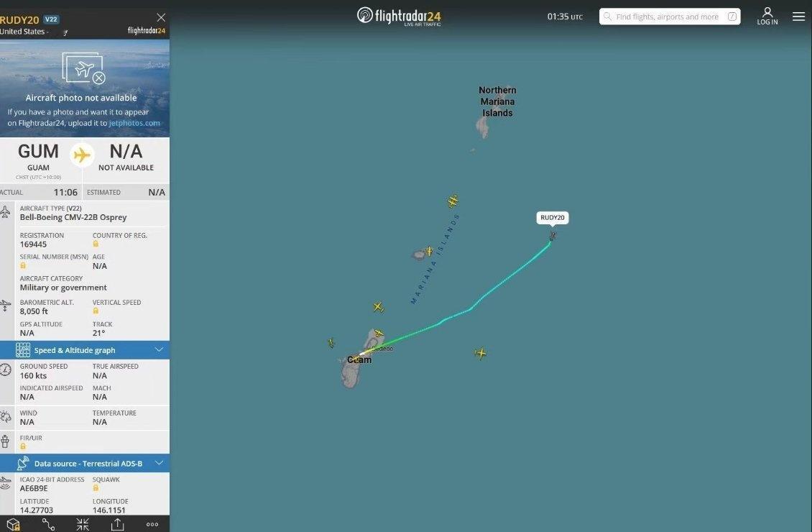Viewport: 812px width, 532px height.
Task: Click the Flightradar24 logo at top
Action: point(400,16)
